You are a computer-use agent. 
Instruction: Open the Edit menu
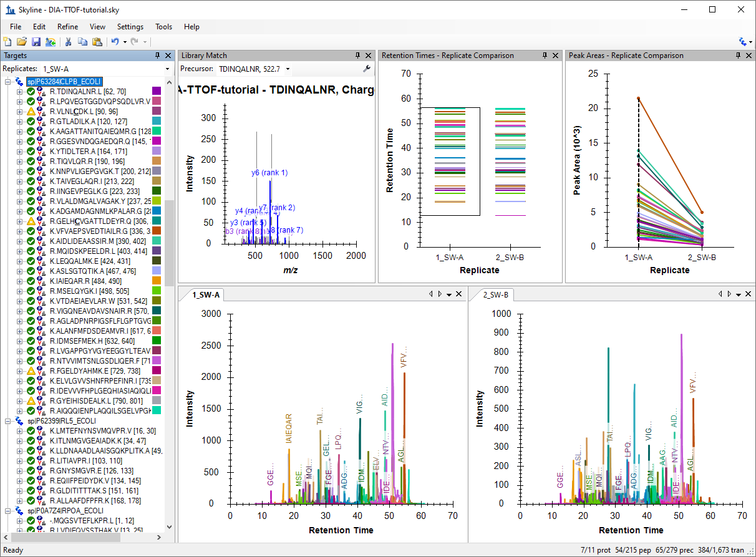[x=39, y=27]
